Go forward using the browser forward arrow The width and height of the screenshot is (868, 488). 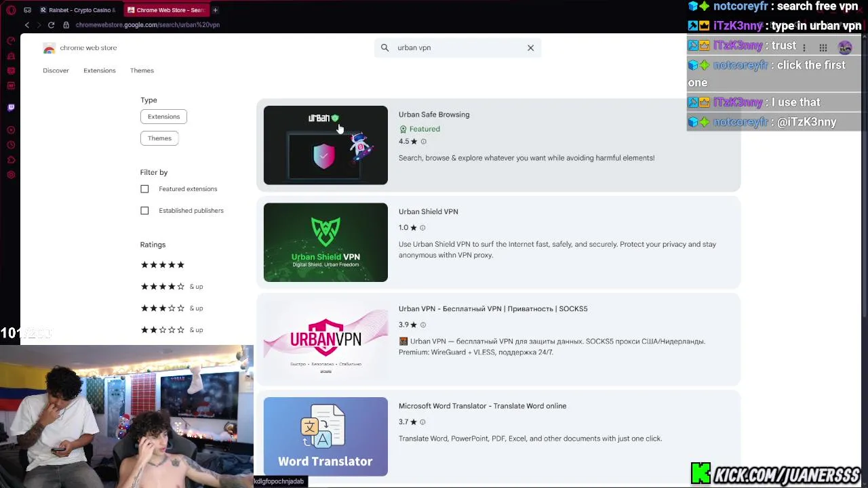pyautogui.click(x=39, y=25)
